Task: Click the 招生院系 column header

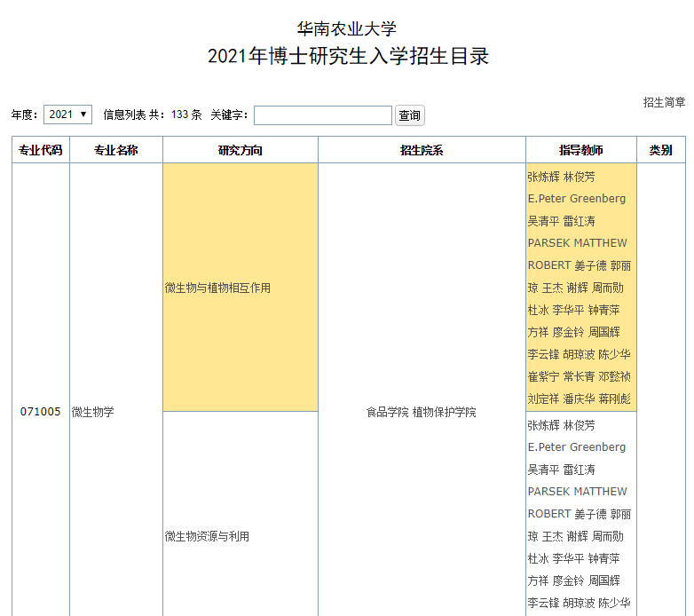Action: click(422, 150)
